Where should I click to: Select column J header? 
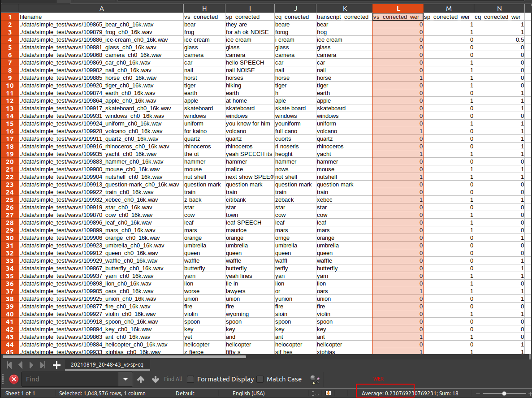pyautogui.click(x=295, y=9)
